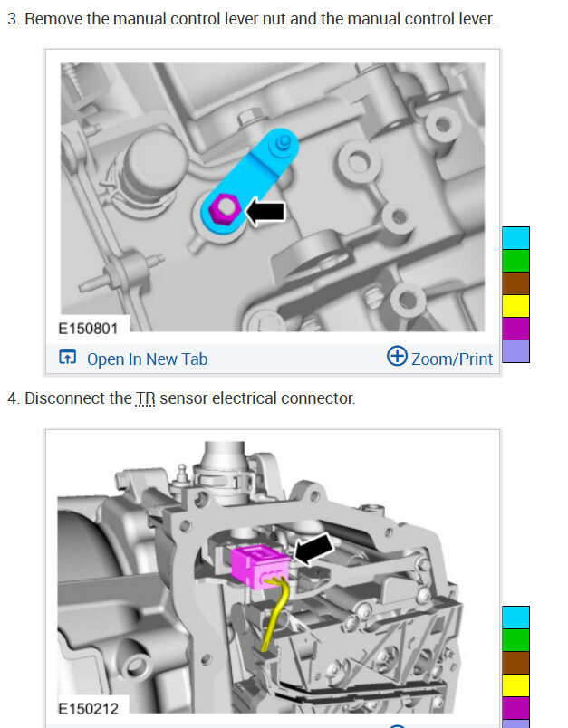Click the TR abbreviation in step 4
The height and width of the screenshot is (728, 568).
coord(145,398)
